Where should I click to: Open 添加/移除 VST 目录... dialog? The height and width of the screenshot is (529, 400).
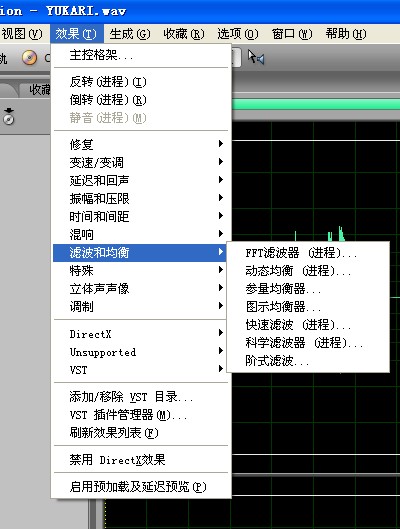(142, 397)
